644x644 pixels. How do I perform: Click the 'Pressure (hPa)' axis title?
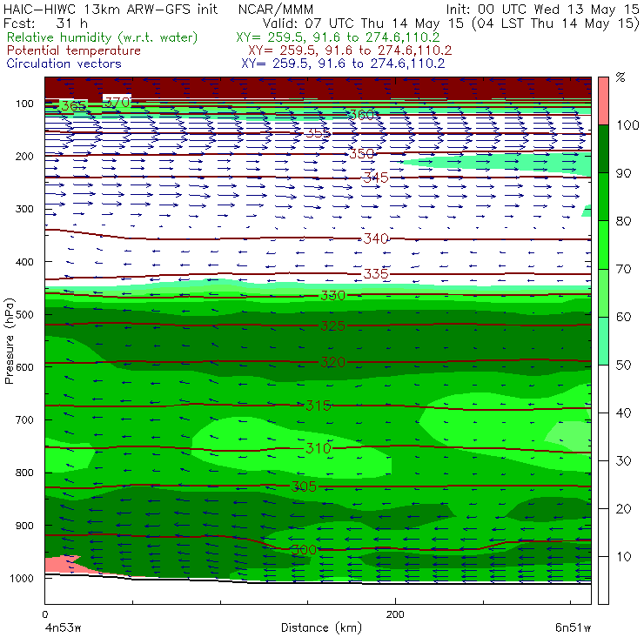point(9,341)
